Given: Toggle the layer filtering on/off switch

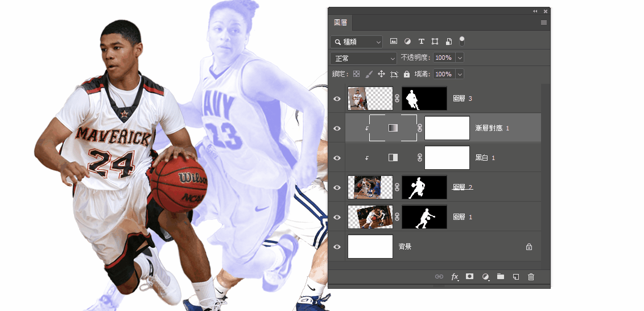Looking at the screenshot, I should [462, 41].
